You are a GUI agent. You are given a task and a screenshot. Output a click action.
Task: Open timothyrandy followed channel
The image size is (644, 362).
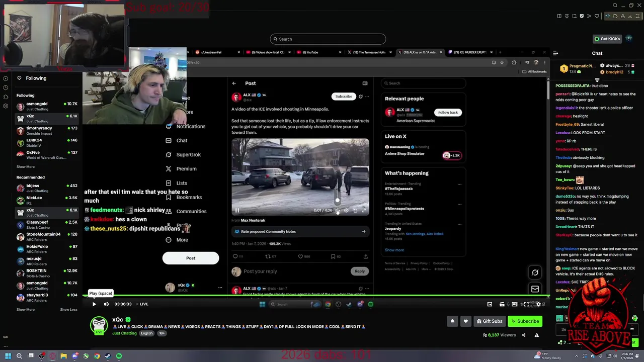[47, 130]
